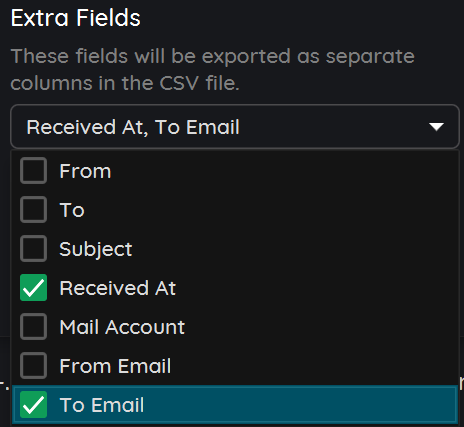This screenshot has width=464, height=427.
Task: Choose the 'Mail Account' option label
Action: tap(122, 327)
